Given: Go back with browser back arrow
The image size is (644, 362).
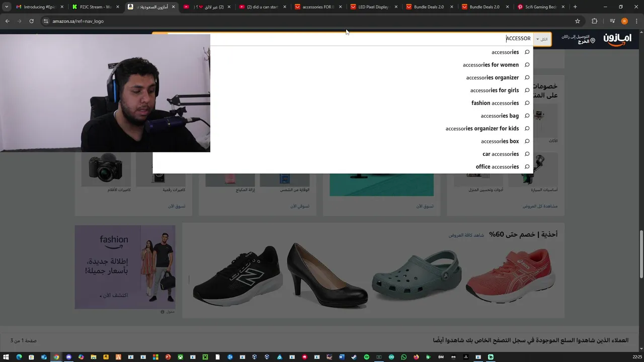Looking at the screenshot, I should coord(7,21).
